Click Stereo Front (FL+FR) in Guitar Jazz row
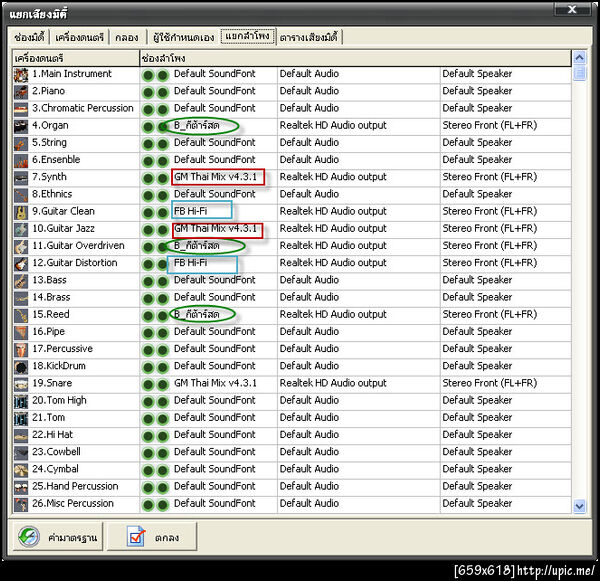 pos(490,228)
